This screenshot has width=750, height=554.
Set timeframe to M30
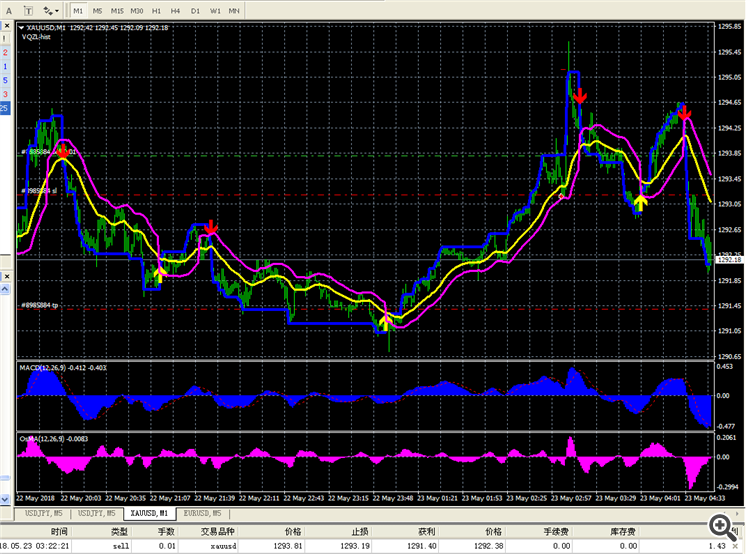[x=137, y=10]
